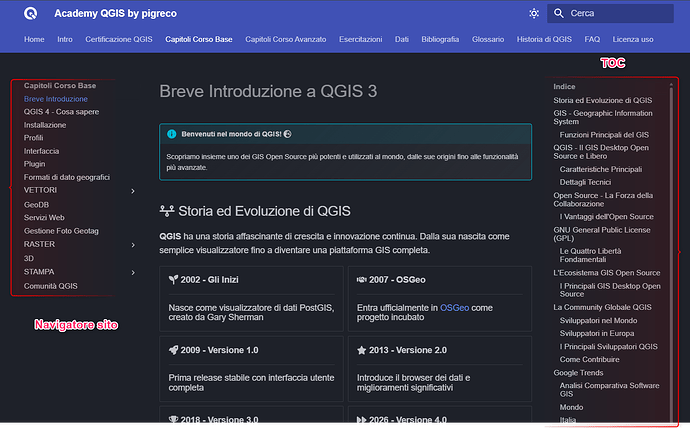This screenshot has width=690, height=428.
Task: Select the Capitoli Corso Base tab
Action: [198, 39]
